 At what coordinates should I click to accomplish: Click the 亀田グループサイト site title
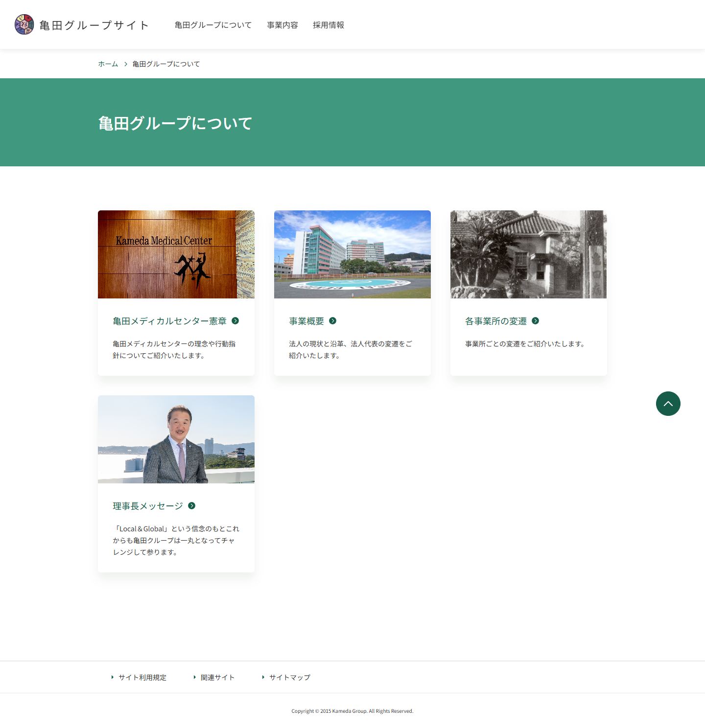coord(94,25)
